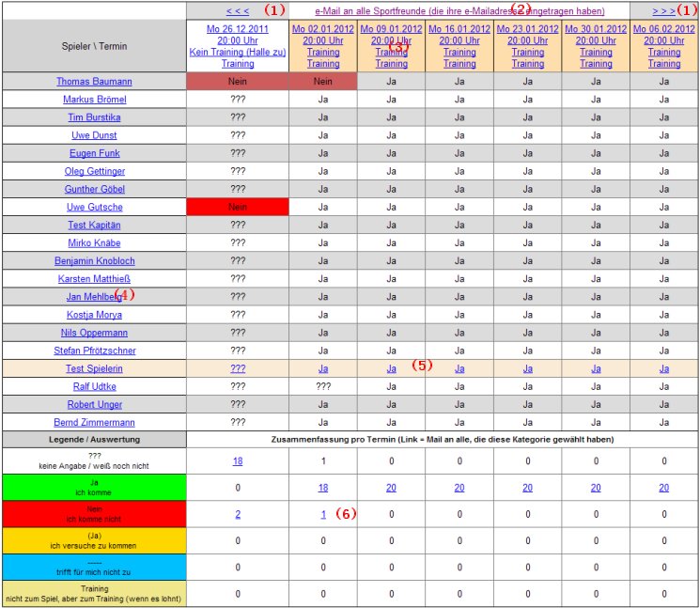Select Training nicht zum Spiel legend row

(94, 594)
